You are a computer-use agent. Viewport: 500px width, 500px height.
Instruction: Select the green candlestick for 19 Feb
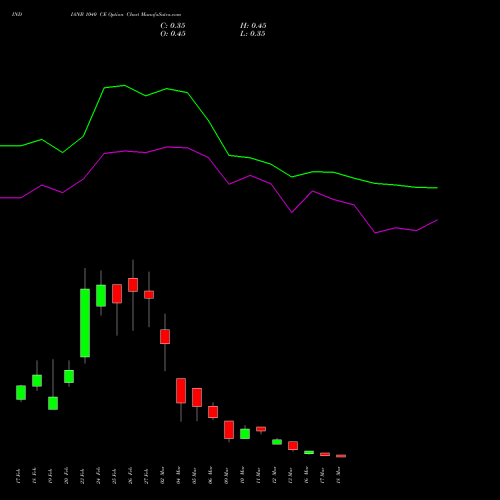(x=53, y=403)
